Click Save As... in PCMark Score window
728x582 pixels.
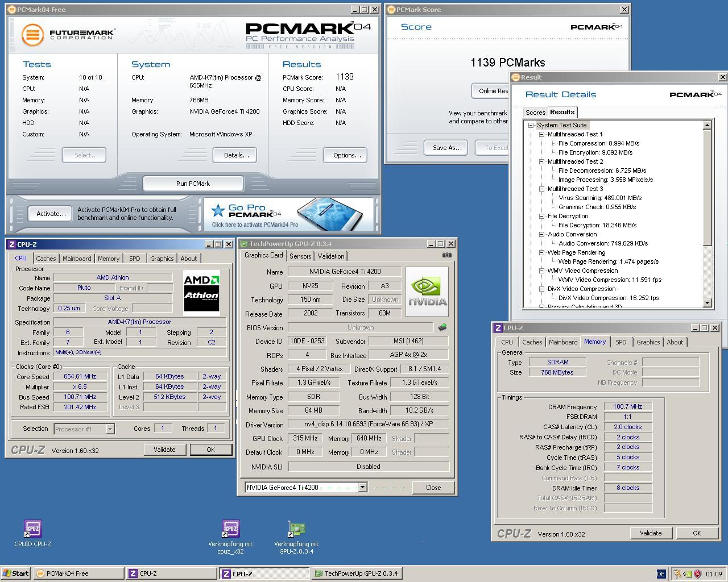point(447,148)
